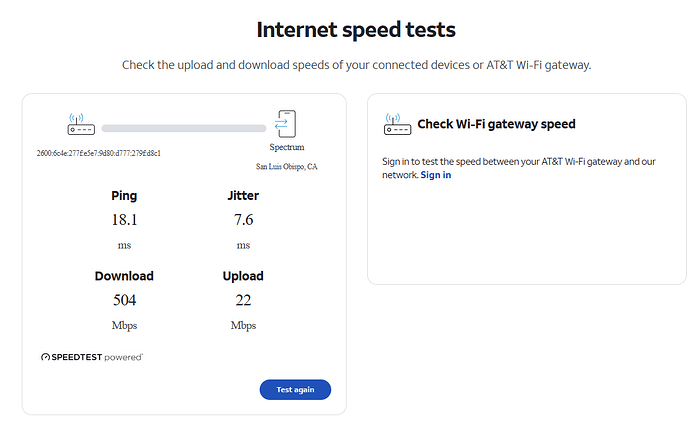Click the Check Wi-Fi gateway speed title
The image size is (690, 428).
click(x=496, y=124)
